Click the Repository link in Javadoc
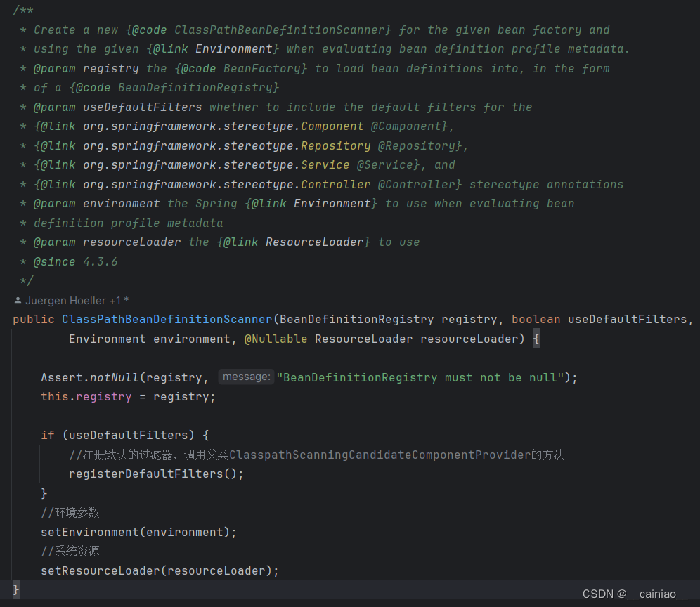The width and height of the screenshot is (700, 607). click(336, 146)
